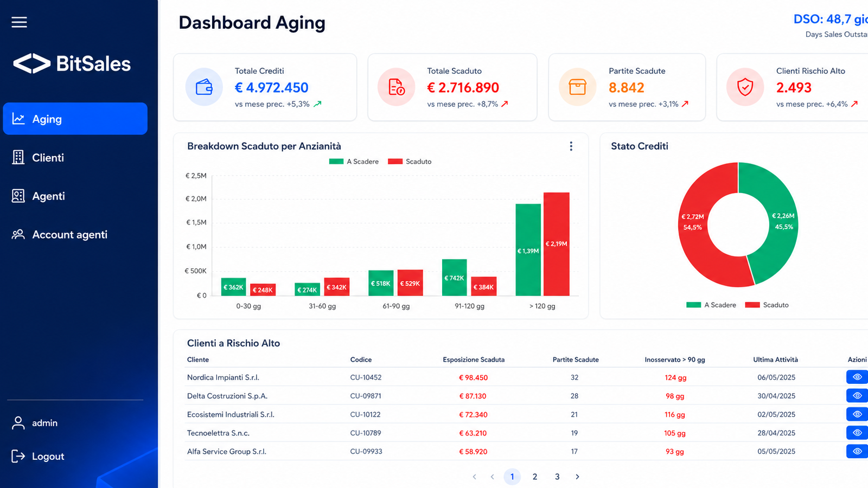Viewport: 868px width, 488px height.
Task: Click the Logout door icon
Action: click(x=18, y=456)
